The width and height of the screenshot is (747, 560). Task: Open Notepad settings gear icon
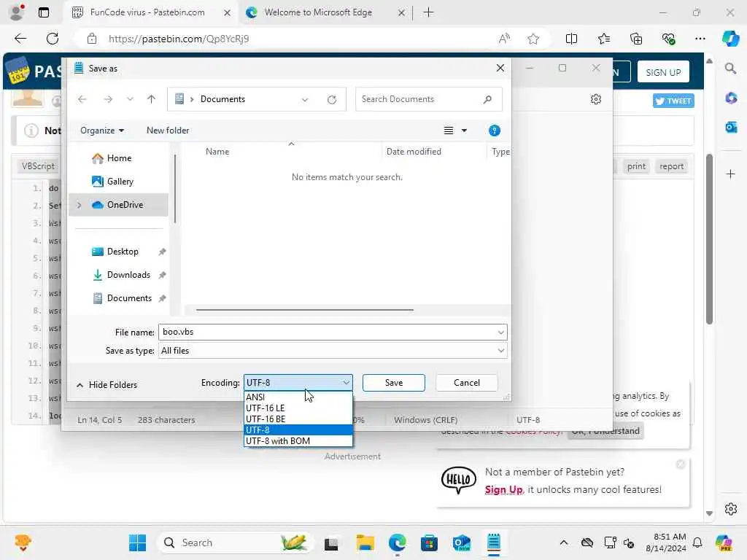[x=595, y=99]
